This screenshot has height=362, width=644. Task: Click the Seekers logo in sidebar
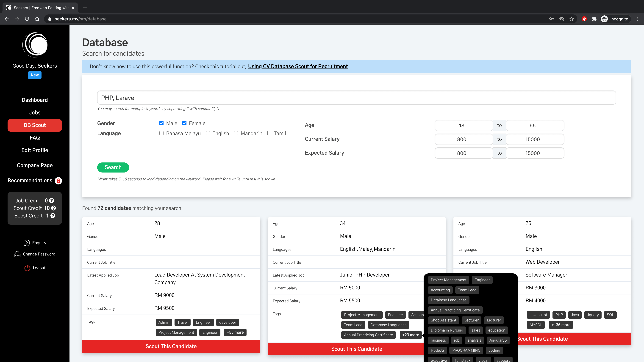point(35,45)
